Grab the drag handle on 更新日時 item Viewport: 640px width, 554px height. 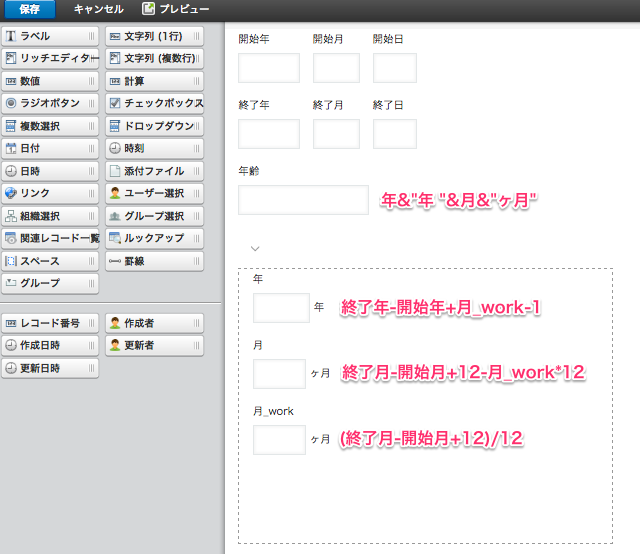(91, 368)
